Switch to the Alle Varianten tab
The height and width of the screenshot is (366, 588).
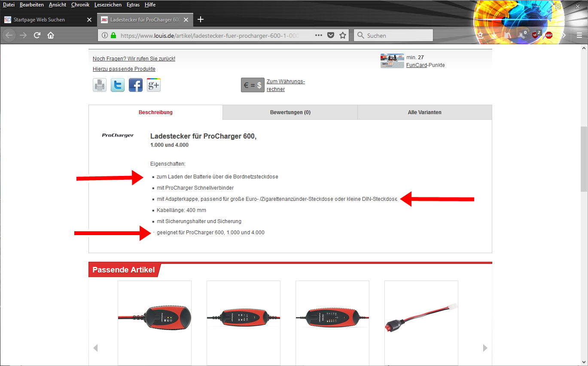[x=425, y=112]
